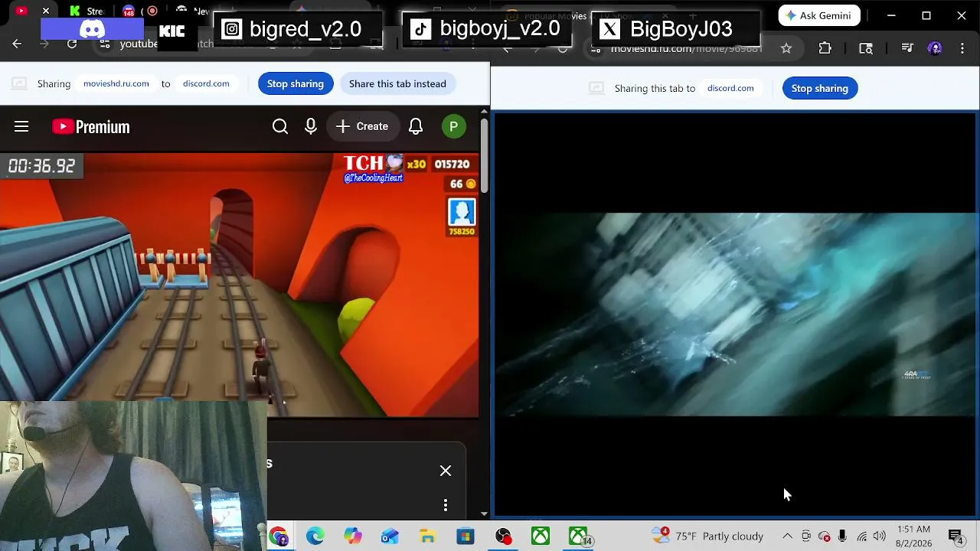Click the Discord overlay logo
Viewport: 980px width, 551px height.
coord(92,29)
